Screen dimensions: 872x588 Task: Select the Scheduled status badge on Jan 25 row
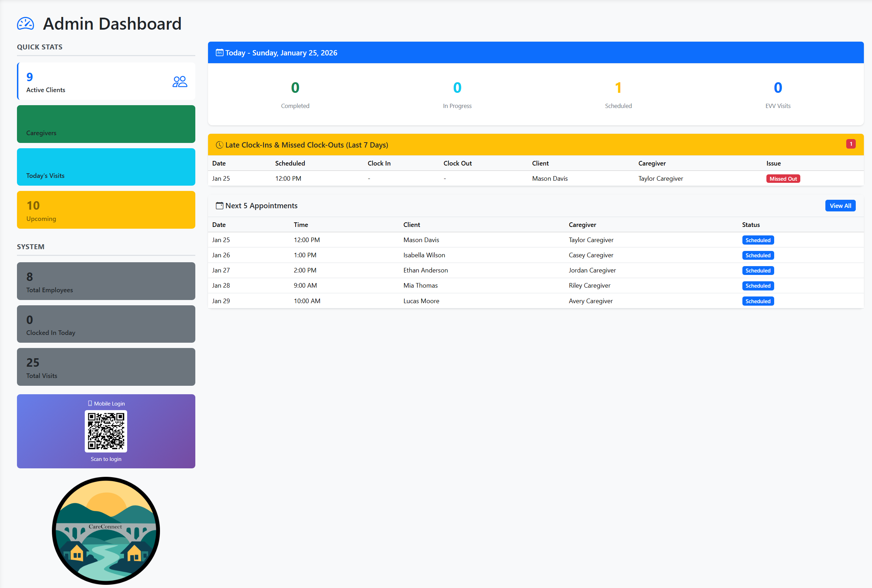pos(758,240)
